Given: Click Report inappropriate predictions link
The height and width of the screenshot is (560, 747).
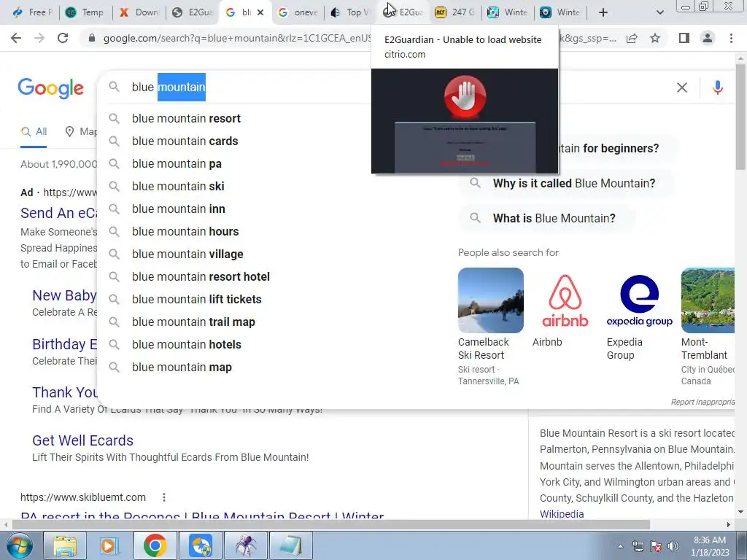Looking at the screenshot, I should (703, 402).
